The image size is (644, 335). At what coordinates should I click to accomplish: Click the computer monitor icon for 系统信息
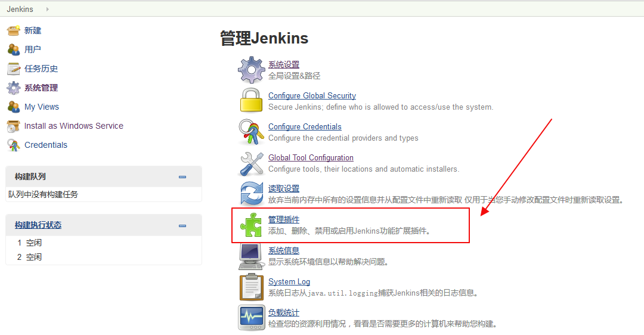(x=252, y=256)
